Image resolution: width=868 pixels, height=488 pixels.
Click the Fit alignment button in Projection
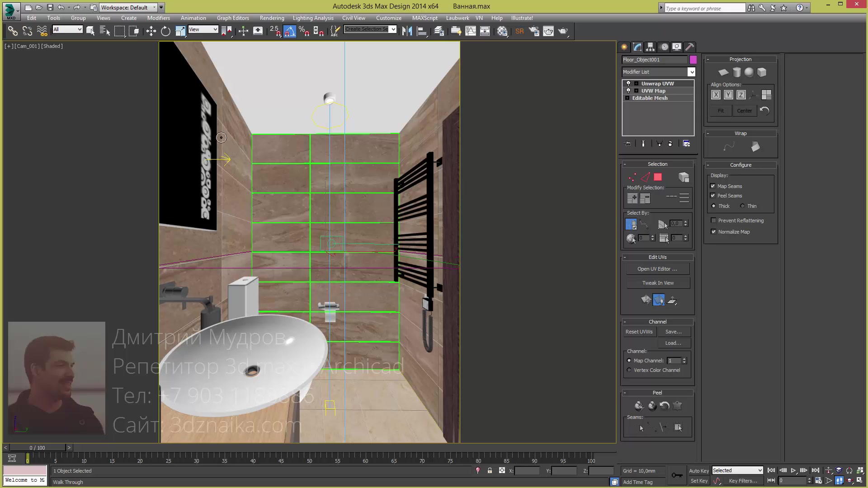click(721, 110)
